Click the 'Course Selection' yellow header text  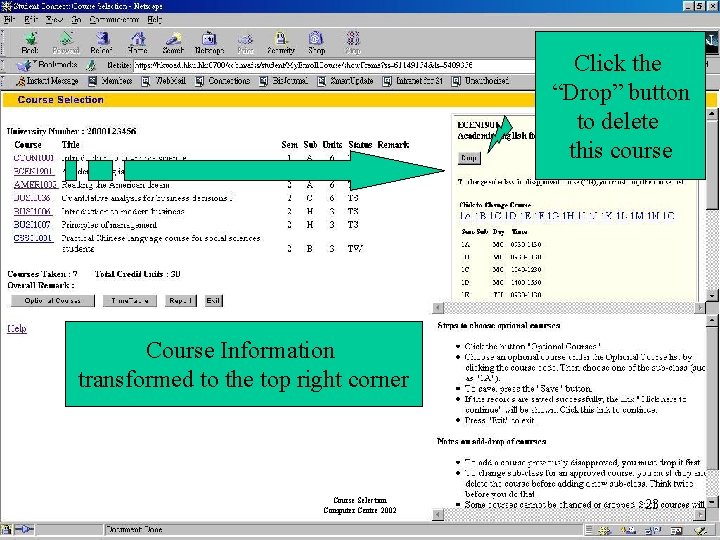[x=61, y=100]
